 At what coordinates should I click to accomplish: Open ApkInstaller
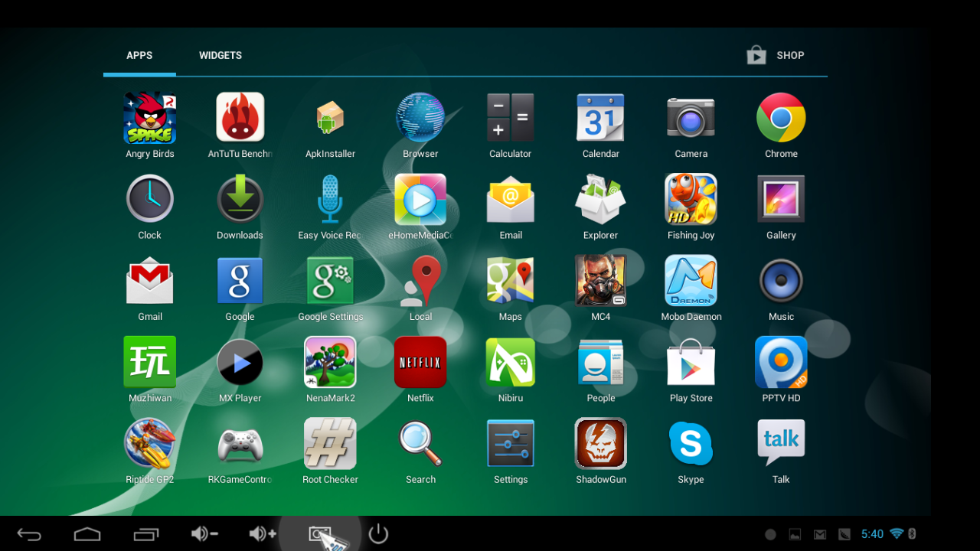[330, 118]
